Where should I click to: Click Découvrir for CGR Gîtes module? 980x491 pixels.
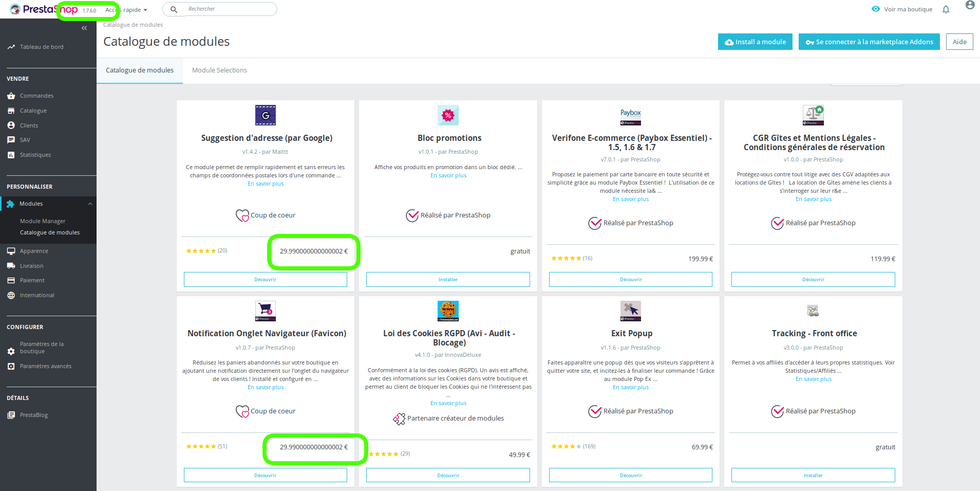click(x=813, y=279)
